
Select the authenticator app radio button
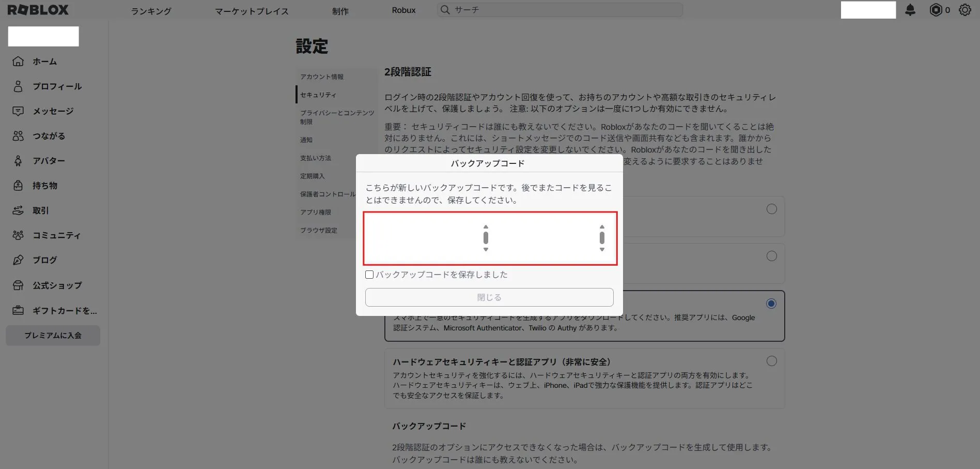(x=771, y=304)
